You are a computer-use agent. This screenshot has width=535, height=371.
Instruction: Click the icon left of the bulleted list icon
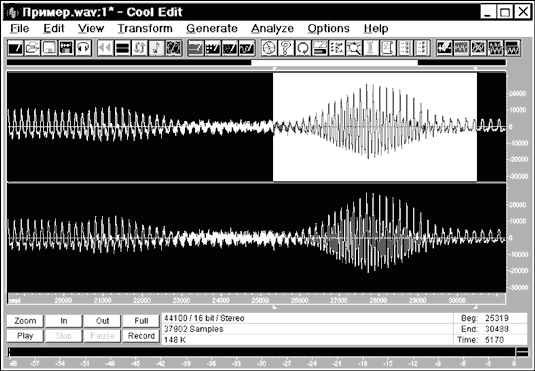click(x=320, y=48)
